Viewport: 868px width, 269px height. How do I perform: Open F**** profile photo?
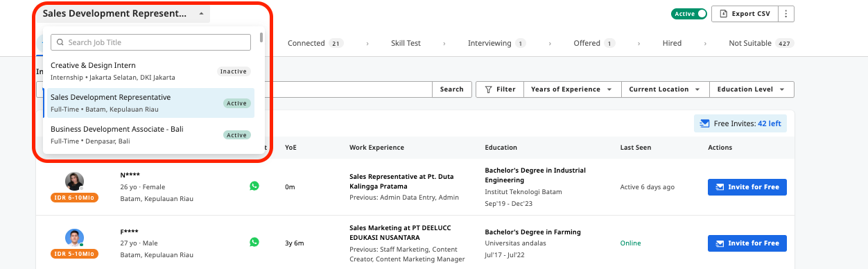point(74,238)
